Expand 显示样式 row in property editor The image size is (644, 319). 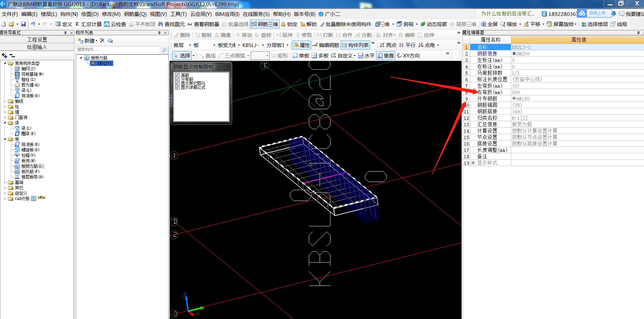click(x=473, y=163)
